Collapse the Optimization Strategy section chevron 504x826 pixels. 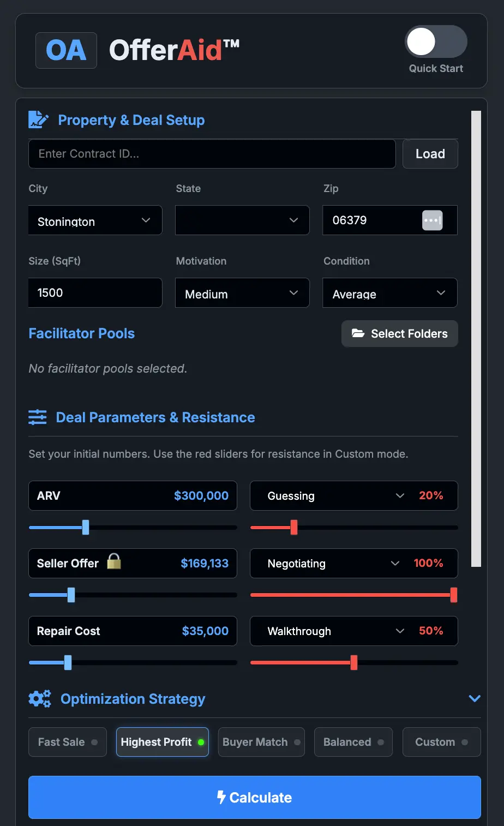click(x=475, y=698)
